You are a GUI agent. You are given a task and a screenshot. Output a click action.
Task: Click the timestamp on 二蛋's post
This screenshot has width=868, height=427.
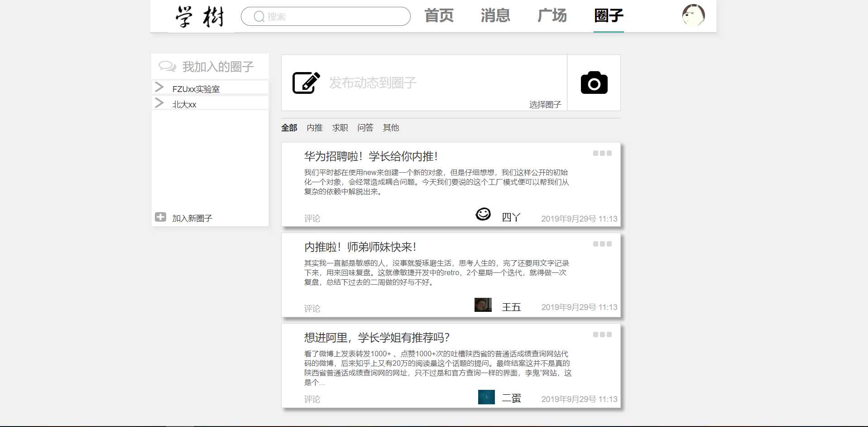(x=579, y=399)
